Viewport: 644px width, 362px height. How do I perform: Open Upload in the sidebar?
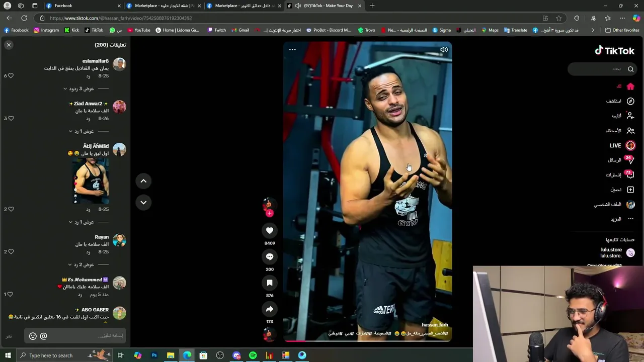pyautogui.click(x=622, y=190)
